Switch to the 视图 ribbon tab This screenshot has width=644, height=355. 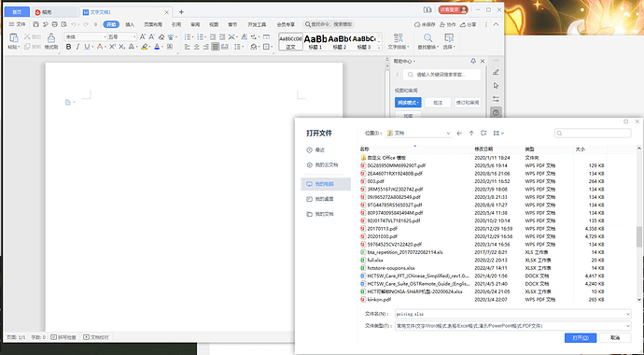pos(214,24)
